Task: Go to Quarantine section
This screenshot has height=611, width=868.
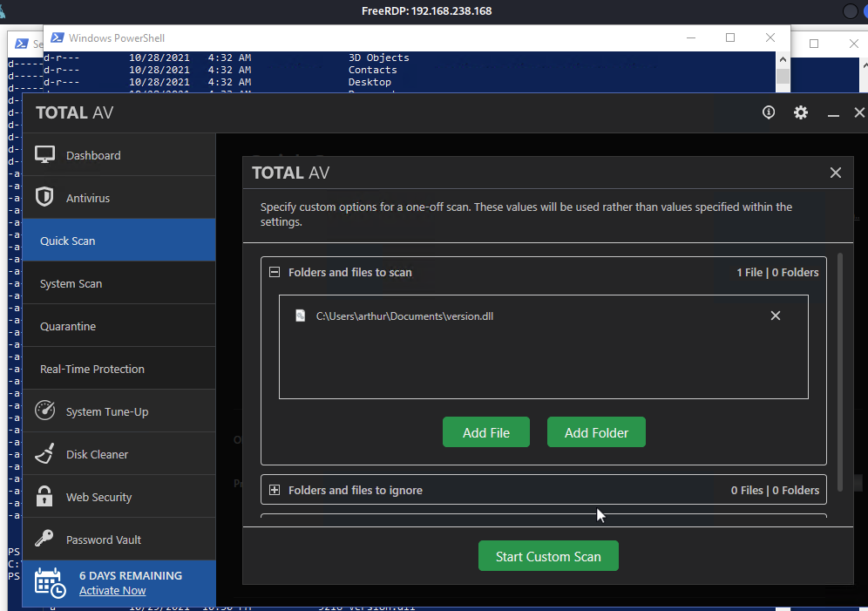Action: click(68, 326)
